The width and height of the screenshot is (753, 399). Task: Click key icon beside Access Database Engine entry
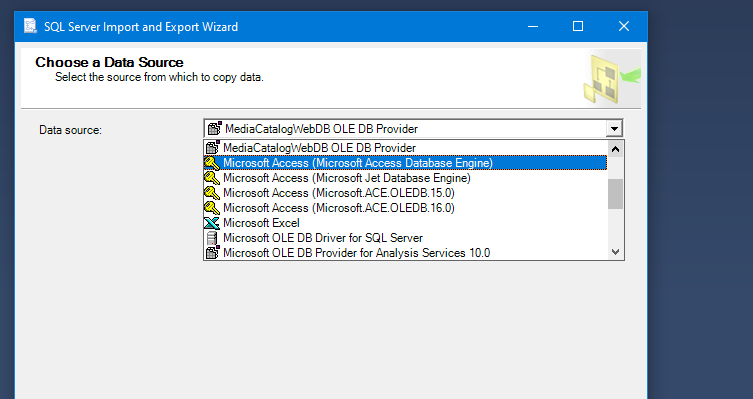pos(212,163)
